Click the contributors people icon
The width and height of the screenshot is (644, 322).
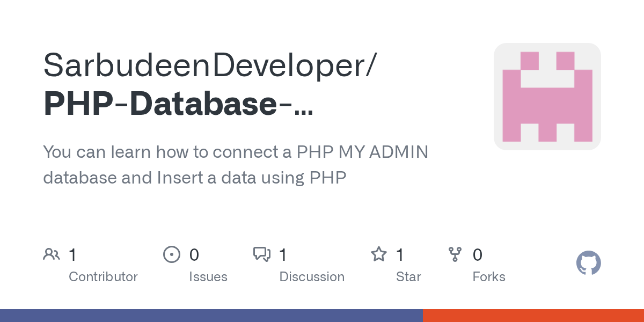coord(52,254)
